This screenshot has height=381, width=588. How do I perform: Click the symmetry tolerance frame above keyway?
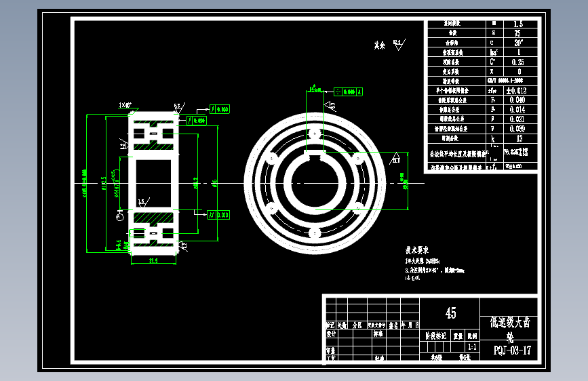(348, 92)
